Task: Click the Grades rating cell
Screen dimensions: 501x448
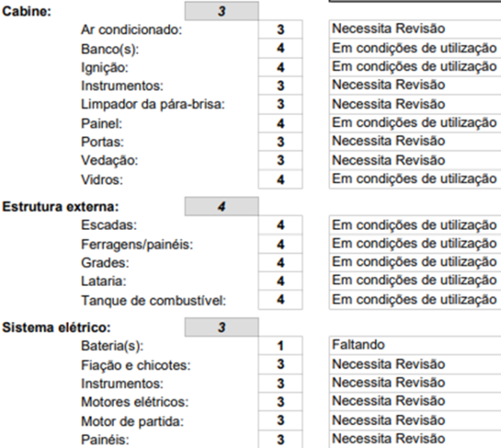Action: coord(280,263)
